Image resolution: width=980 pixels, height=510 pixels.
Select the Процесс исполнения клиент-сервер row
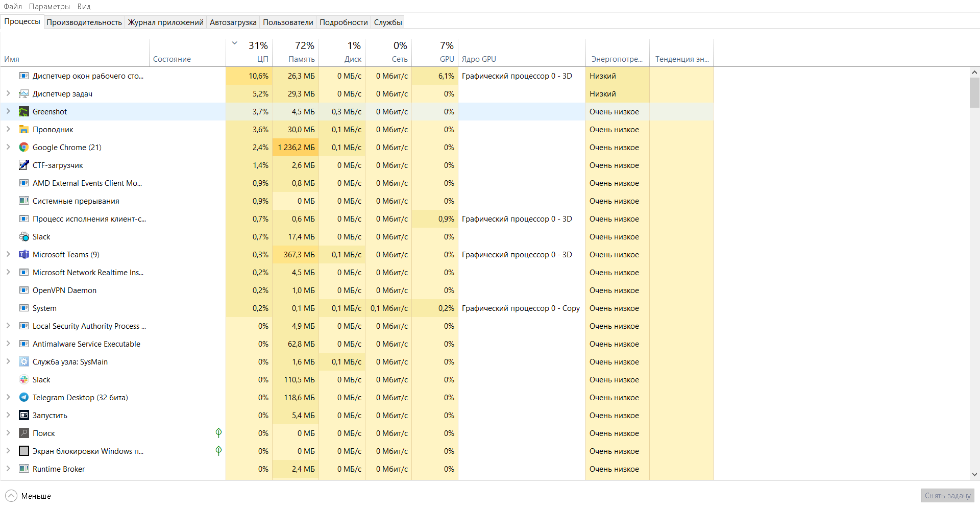tap(357, 219)
